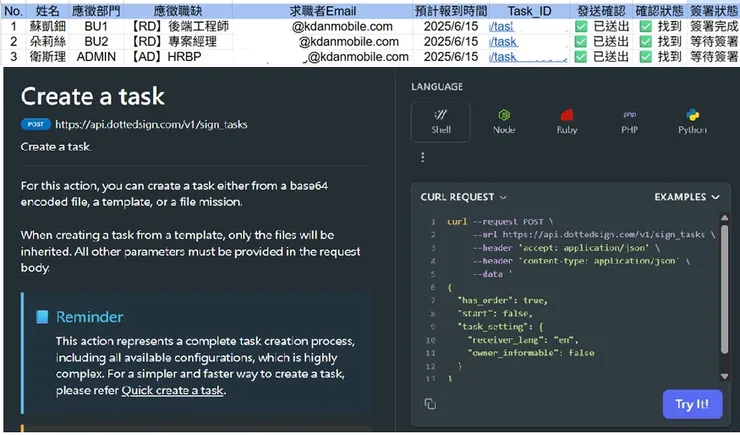Click the blue POST method badge
Image resolution: width=740 pixels, height=435 pixels.
36,125
